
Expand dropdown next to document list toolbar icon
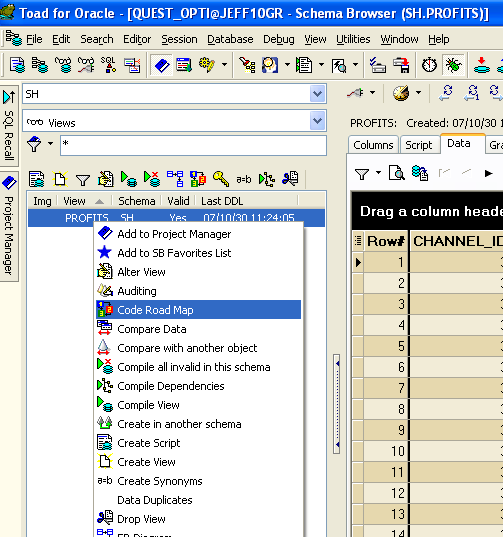(x=322, y=64)
